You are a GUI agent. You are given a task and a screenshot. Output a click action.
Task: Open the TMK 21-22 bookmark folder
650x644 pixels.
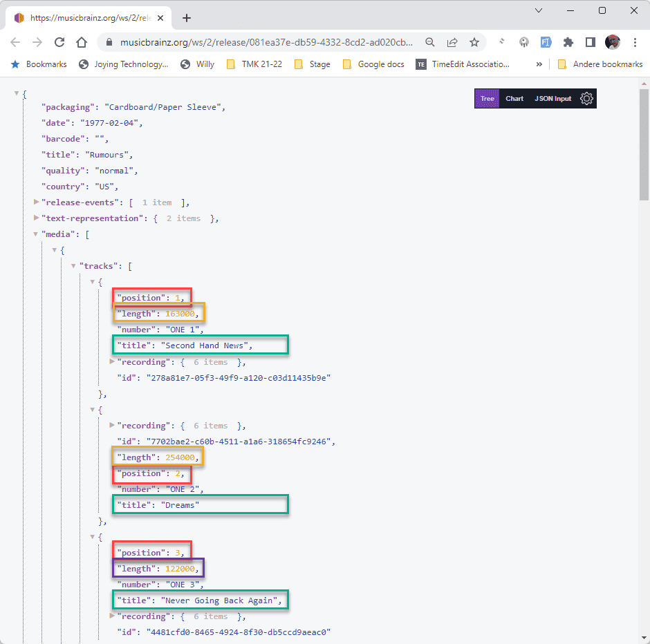click(x=254, y=64)
